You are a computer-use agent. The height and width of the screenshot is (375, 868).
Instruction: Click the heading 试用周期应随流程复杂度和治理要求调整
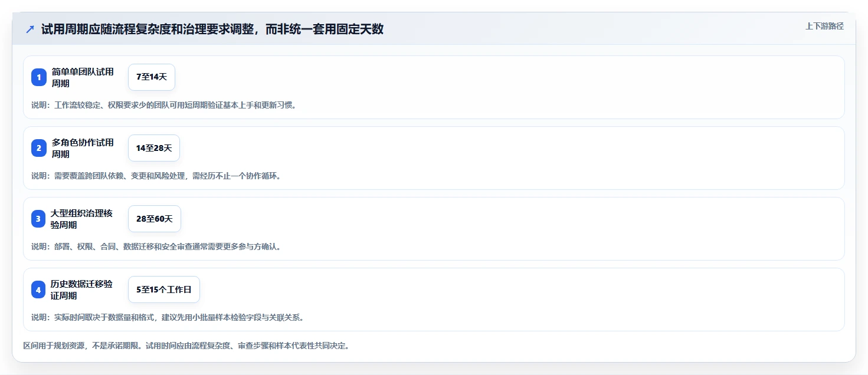(212, 29)
